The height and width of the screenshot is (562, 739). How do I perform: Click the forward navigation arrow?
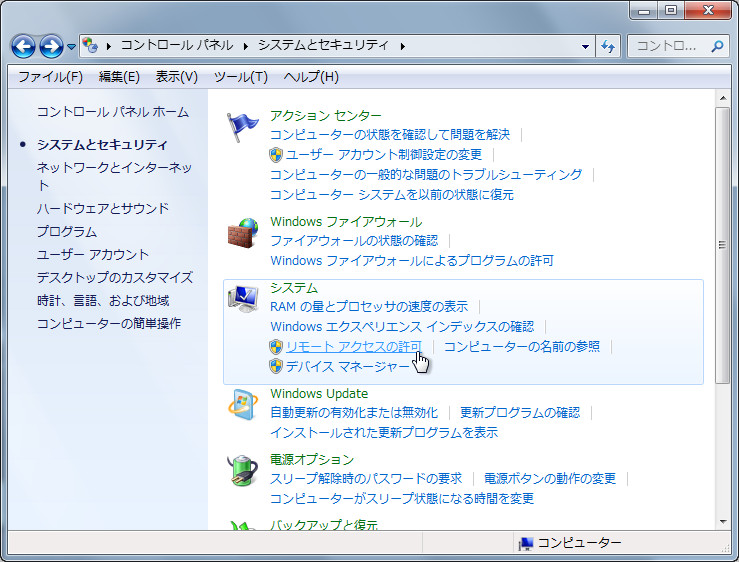click(x=51, y=46)
